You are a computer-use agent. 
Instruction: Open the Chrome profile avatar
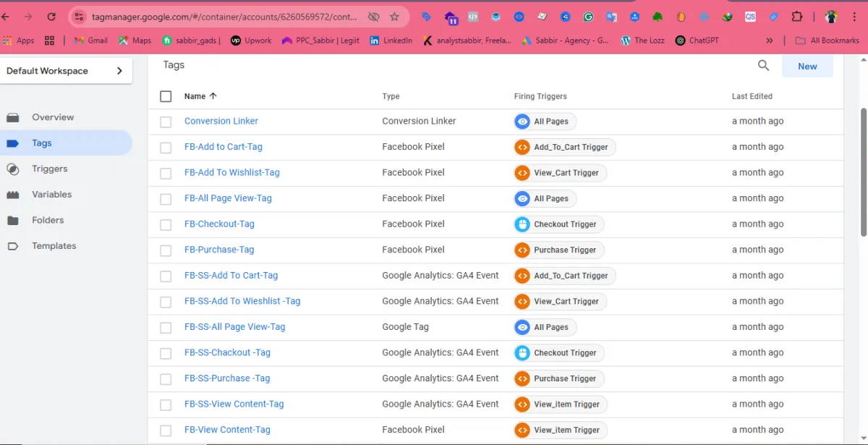831,17
